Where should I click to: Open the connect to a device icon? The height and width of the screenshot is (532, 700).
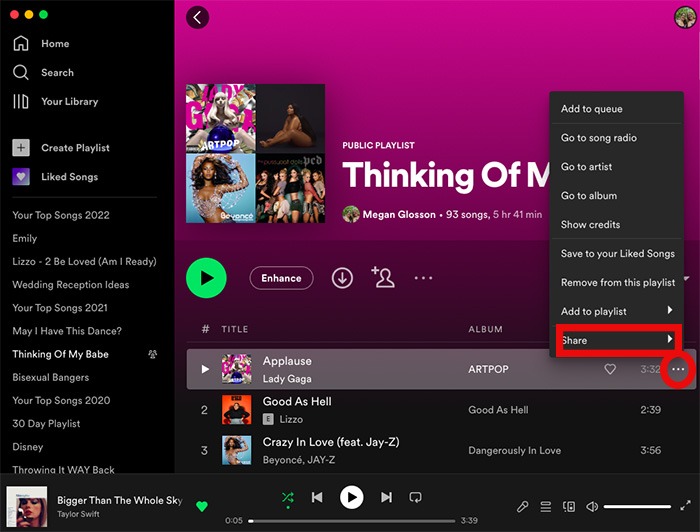(569, 507)
